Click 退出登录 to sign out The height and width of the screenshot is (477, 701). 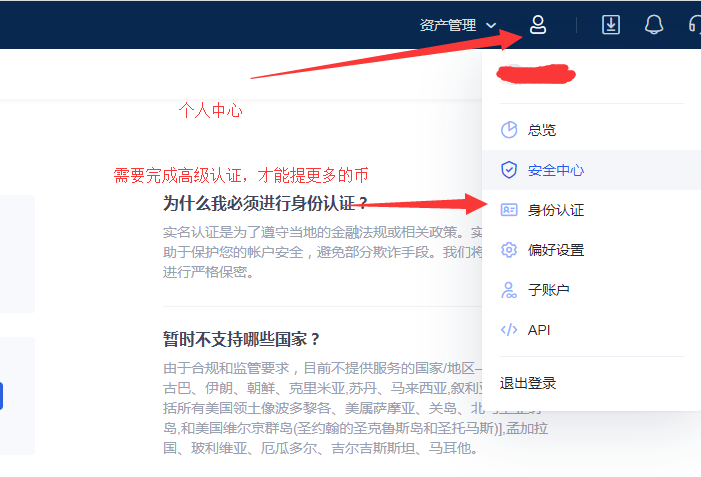coord(528,383)
